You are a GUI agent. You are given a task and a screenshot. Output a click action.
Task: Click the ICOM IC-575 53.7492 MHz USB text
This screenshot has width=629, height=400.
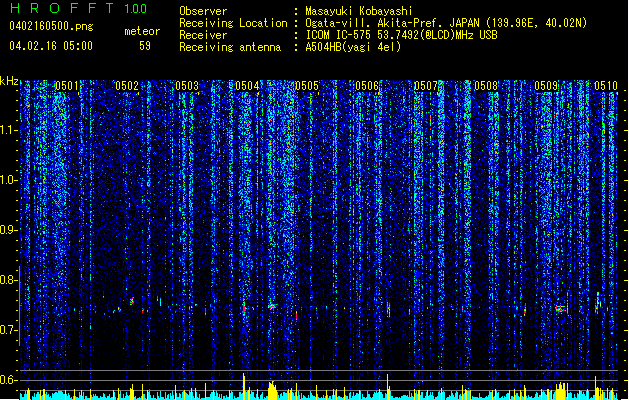pos(401,35)
